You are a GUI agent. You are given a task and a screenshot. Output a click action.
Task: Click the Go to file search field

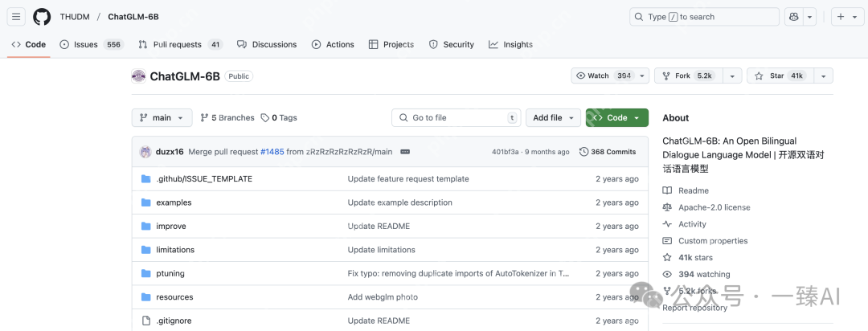(456, 118)
